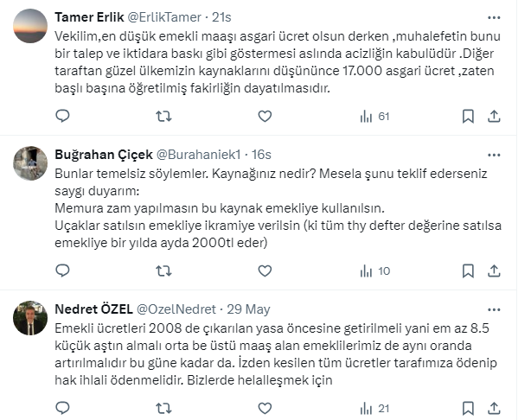The height and width of the screenshot is (420, 531).
Task: Like Tamer Erlik's tweet
Action: [x=264, y=116]
